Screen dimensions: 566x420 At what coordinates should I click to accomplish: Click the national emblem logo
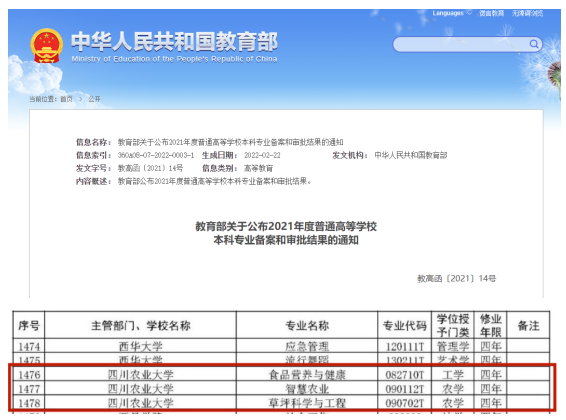tap(46, 46)
